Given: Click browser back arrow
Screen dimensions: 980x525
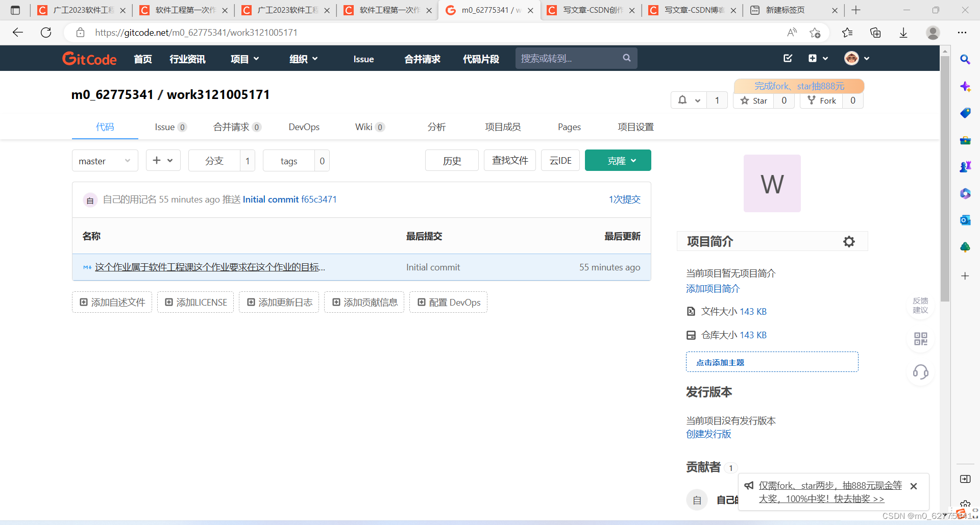Looking at the screenshot, I should tap(18, 33).
